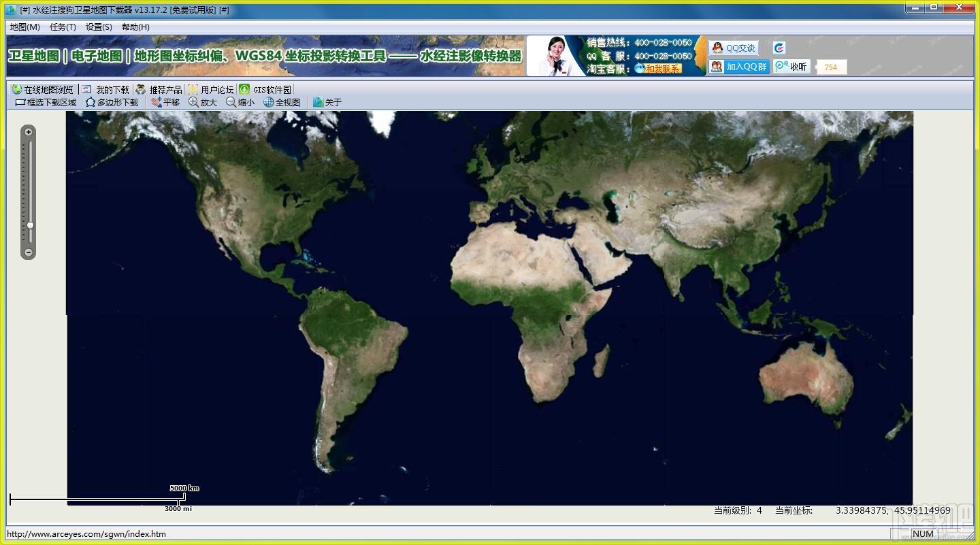980x545 pixels.
Task: Choose the 缩小 zoom-out tool
Action: (240, 102)
